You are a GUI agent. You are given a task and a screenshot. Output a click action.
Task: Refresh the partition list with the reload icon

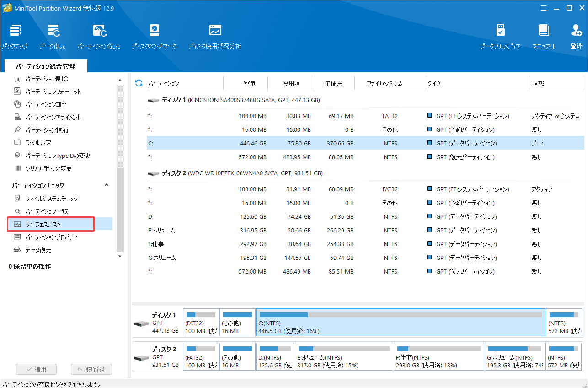[139, 83]
